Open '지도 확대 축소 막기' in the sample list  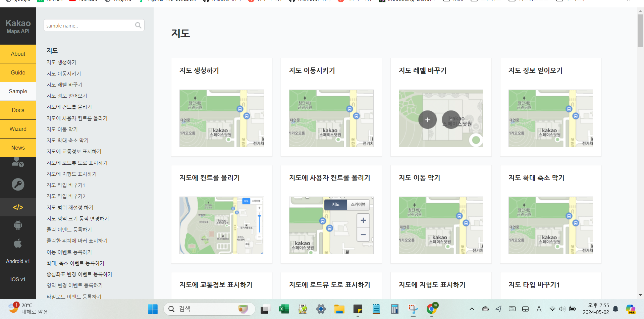(67, 140)
